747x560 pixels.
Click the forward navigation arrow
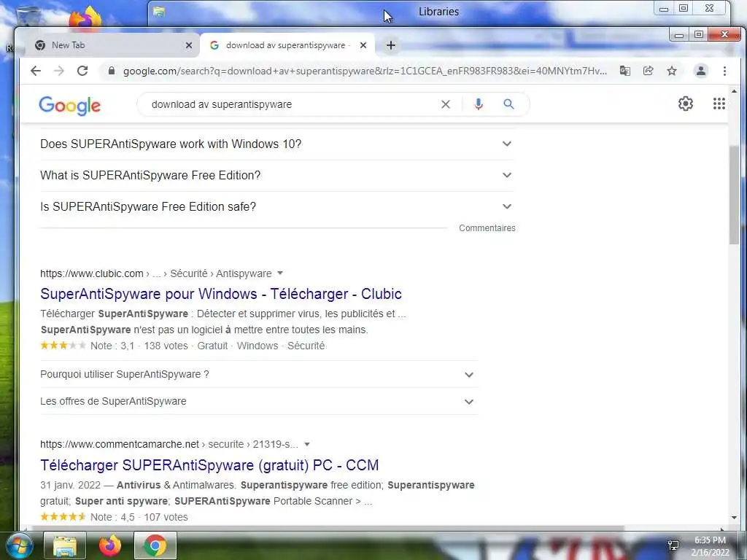pyautogui.click(x=59, y=71)
